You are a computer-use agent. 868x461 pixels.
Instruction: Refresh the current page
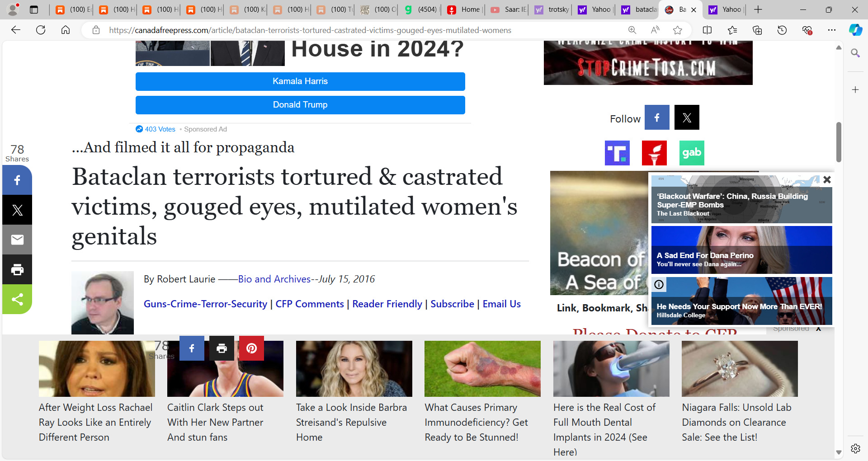[41, 30]
